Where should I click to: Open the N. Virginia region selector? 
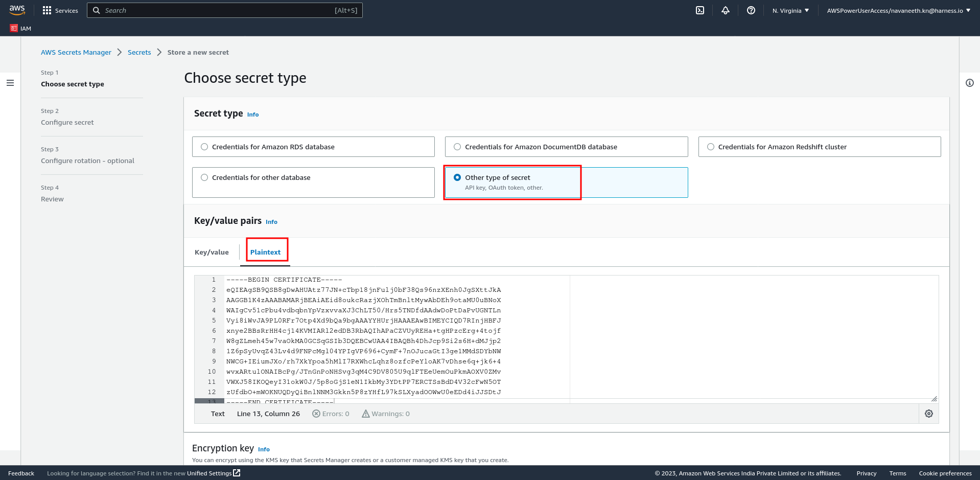[790, 10]
